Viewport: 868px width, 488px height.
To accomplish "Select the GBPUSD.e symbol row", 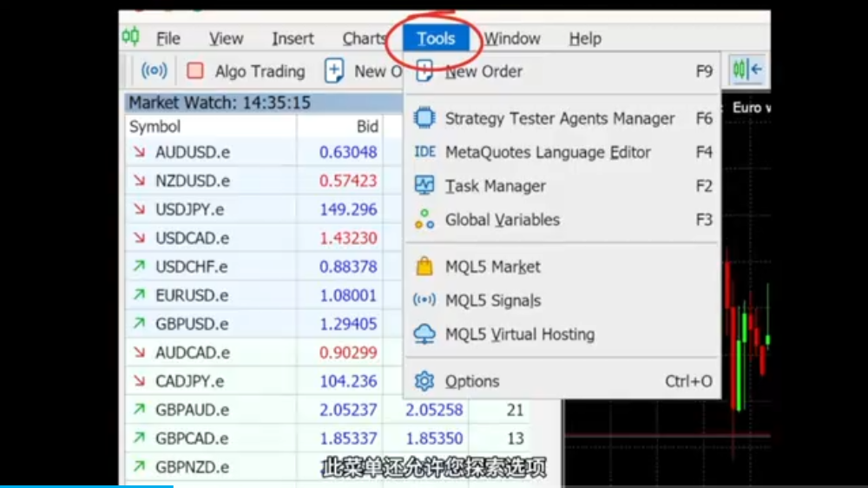I will coord(264,324).
